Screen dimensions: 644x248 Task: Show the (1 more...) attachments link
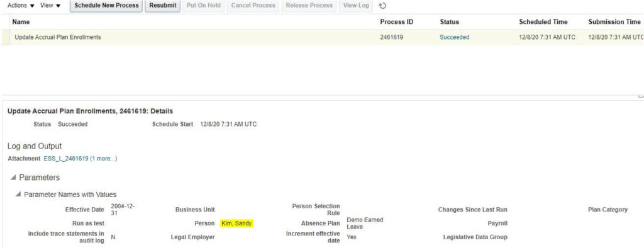(104, 159)
